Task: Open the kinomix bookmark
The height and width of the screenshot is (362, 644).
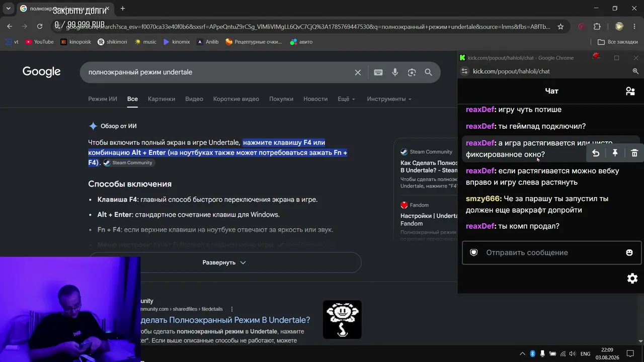Action: click(177, 42)
